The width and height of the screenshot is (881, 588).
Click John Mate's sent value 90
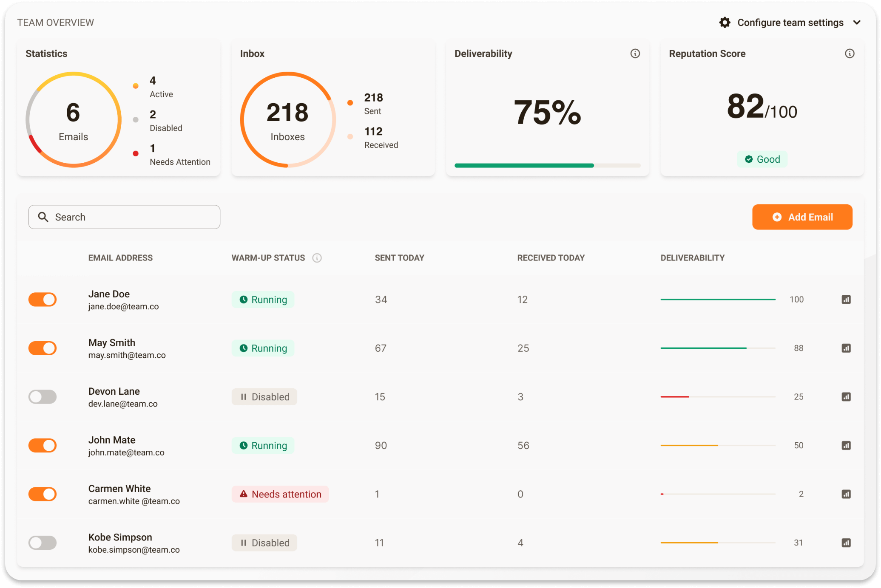coord(381,445)
